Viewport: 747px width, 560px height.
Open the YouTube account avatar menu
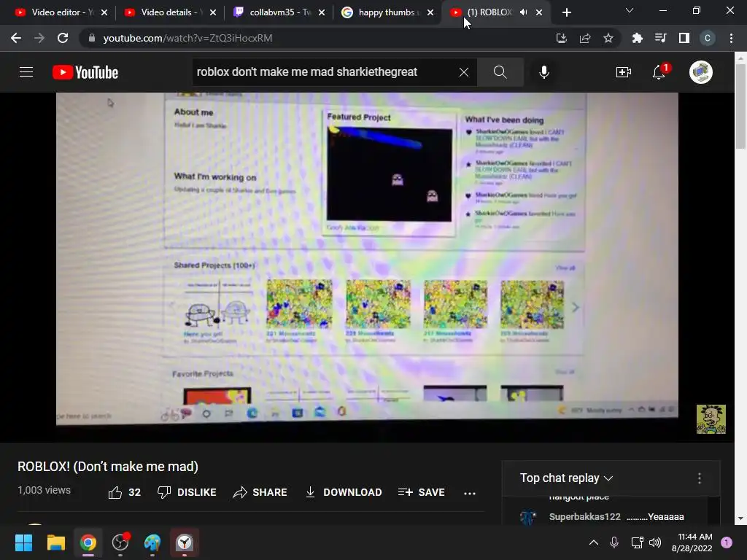tap(701, 72)
